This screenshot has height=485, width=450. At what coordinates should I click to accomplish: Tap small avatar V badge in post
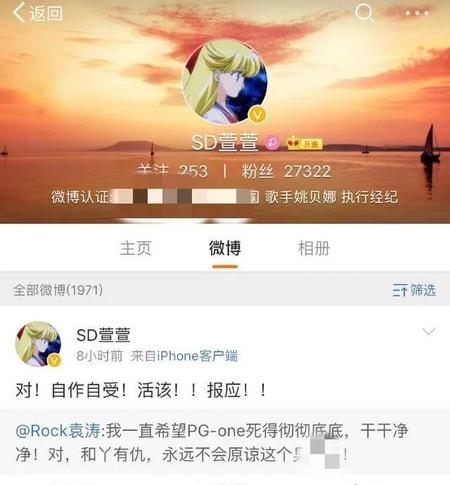click(54, 360)
